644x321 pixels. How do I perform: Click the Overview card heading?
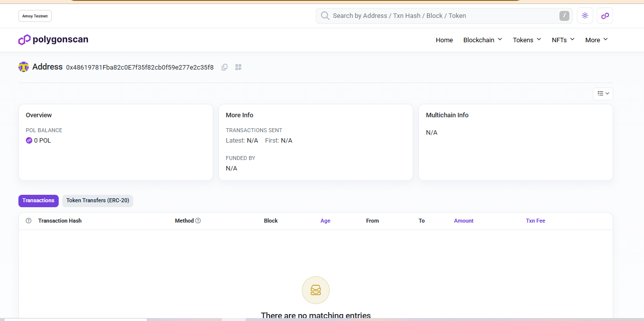click(x=39, y=115)
